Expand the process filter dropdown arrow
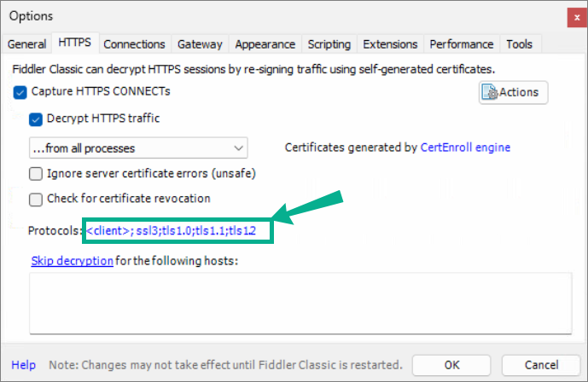The image size is (588, 382). (238, 148)
